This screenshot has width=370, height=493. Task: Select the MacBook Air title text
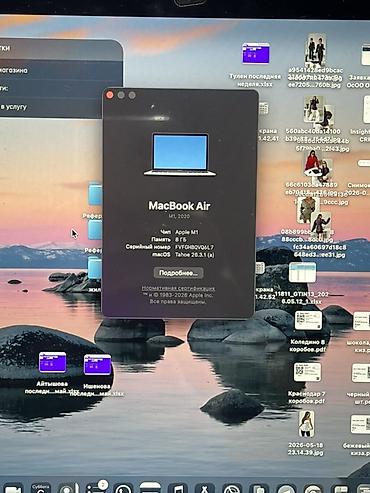click(179, 206)
